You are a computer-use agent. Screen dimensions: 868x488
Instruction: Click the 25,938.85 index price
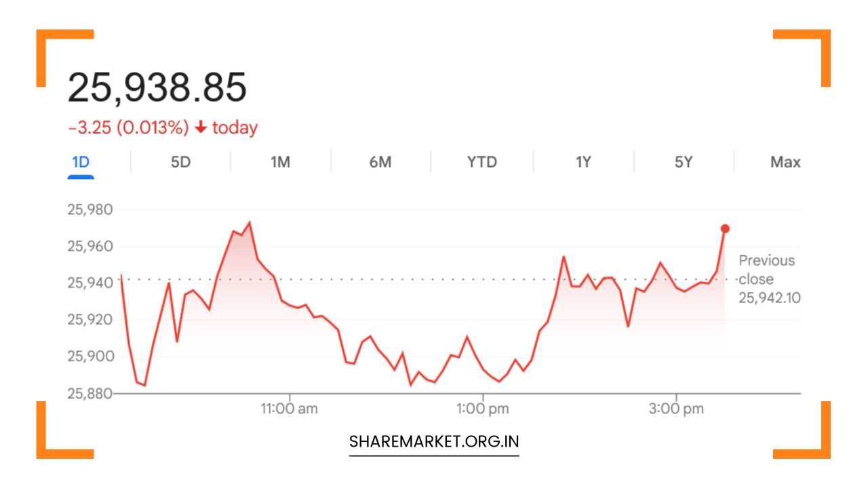point(157,88)
